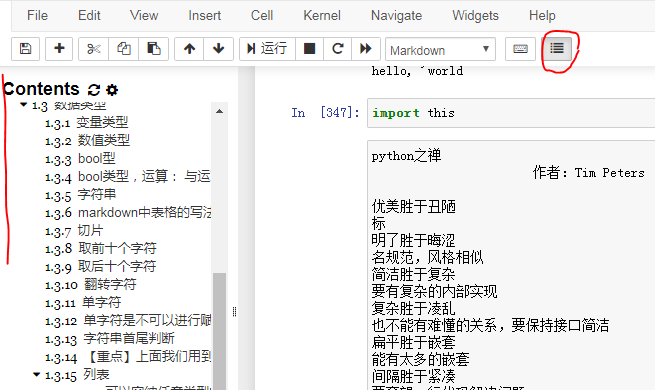
Task: Go to section 1.3.14 【重点】
Action: pyautogui.click(x=128, y=356)
